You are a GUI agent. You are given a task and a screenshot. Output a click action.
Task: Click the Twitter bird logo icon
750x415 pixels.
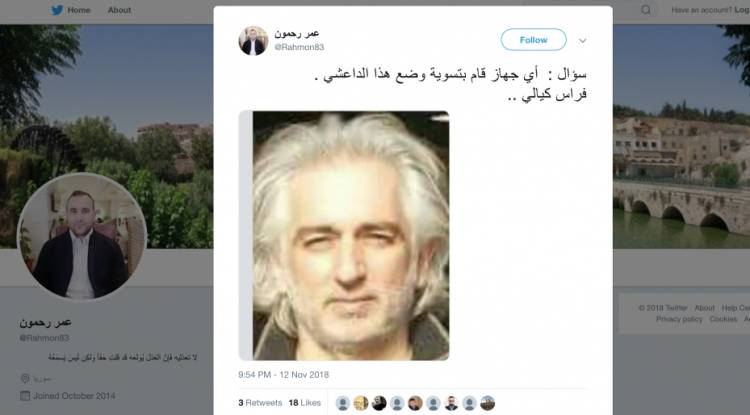coord(57,10)
